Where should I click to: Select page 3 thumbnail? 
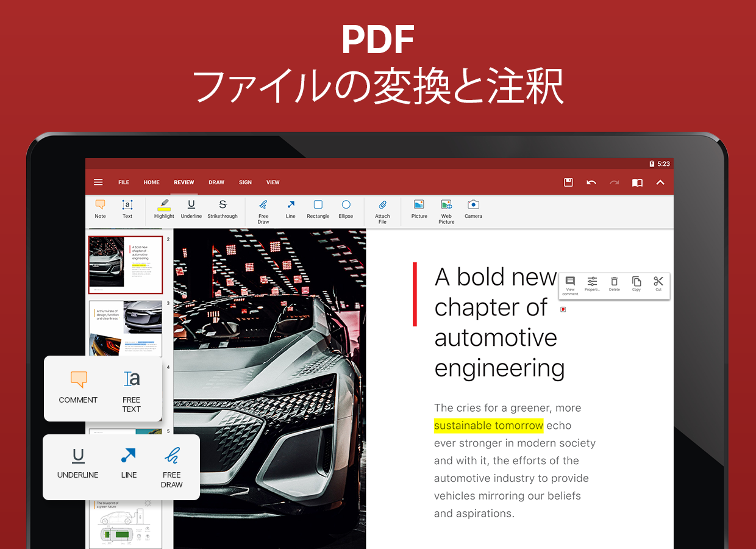(126, 329)
